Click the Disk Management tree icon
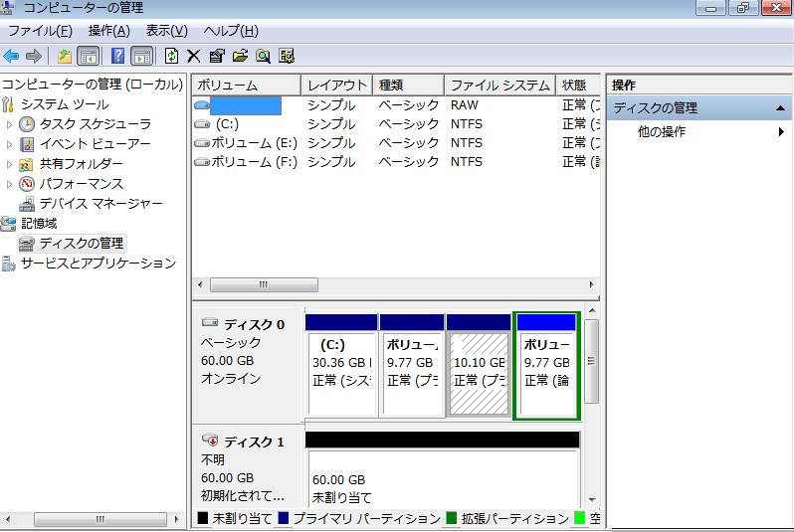Screen dimensions: 794x532 click(26, 244)
